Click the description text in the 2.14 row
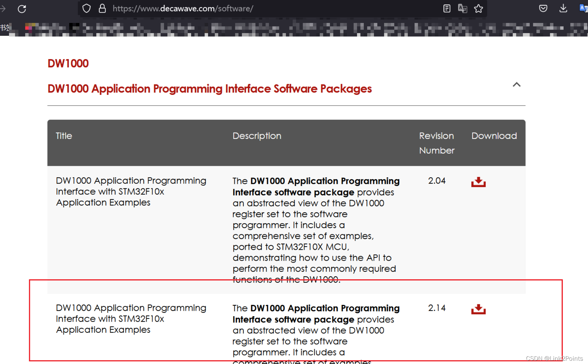 pos(316,333)
